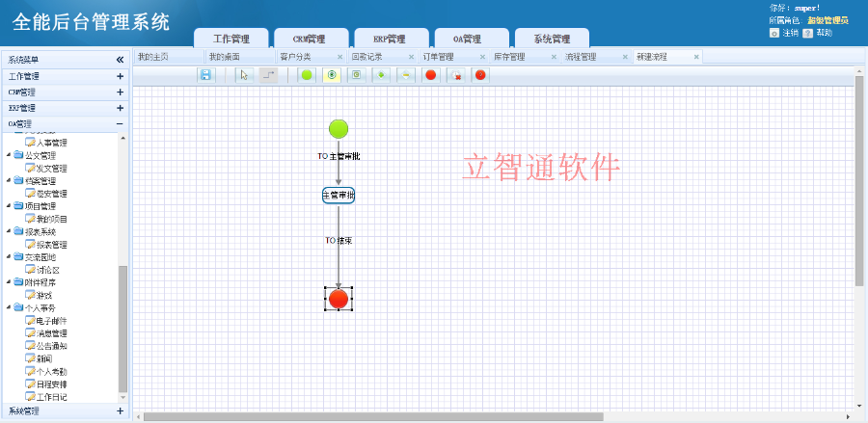Viewport: 868px width, 423px height.
Task: Switch to the OA管理 top tab
Action: pyautogui.click(x=472, y=39)
